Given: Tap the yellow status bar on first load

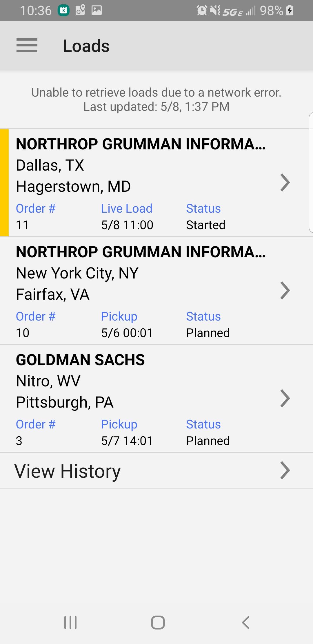Looking at the screenshot, I should click(4, 182).
